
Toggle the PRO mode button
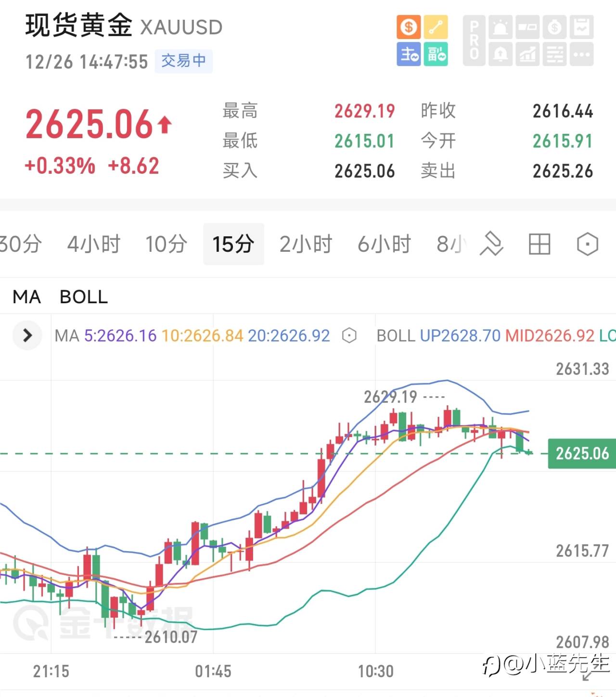(x=475, y=40)
